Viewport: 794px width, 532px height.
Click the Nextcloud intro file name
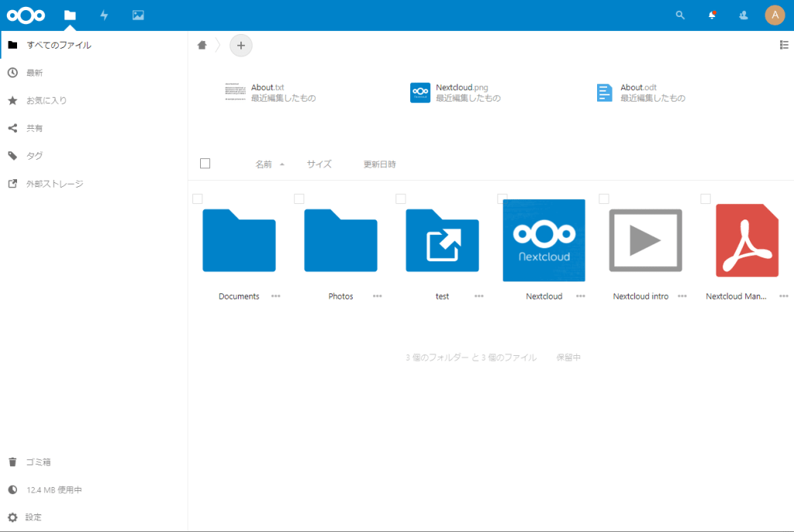pyautogui.click(x=640, y=296)
